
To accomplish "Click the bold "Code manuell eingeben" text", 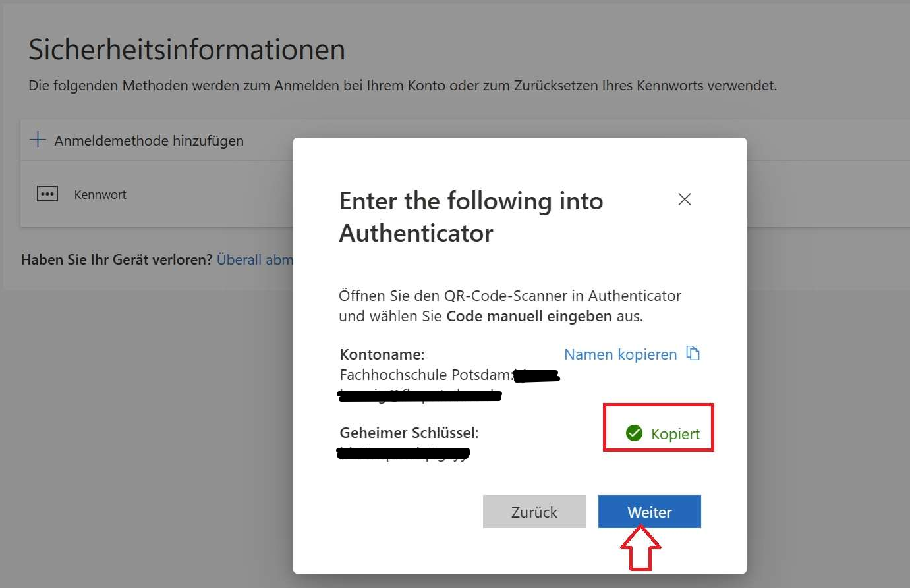I will 529,316.
